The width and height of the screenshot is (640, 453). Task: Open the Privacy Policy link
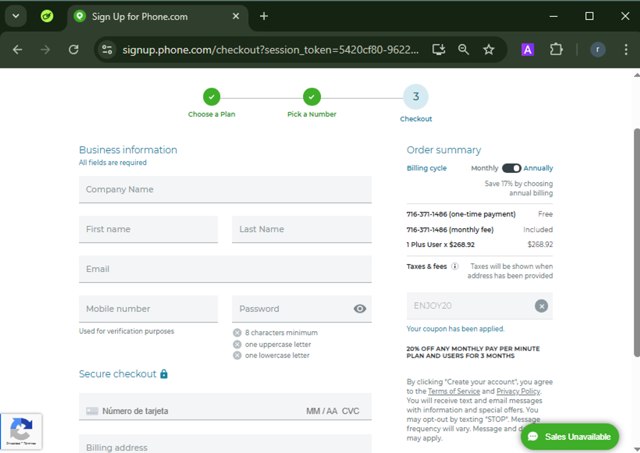coord(518,391)
